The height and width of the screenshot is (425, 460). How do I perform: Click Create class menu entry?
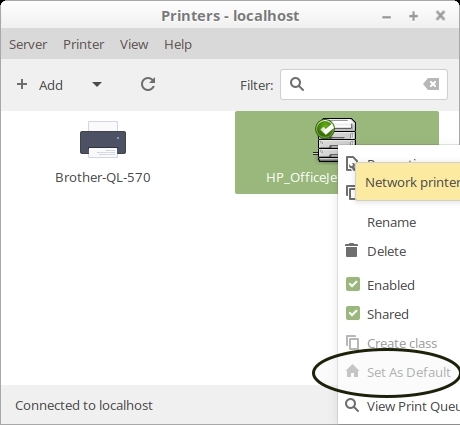click(402, 343)
